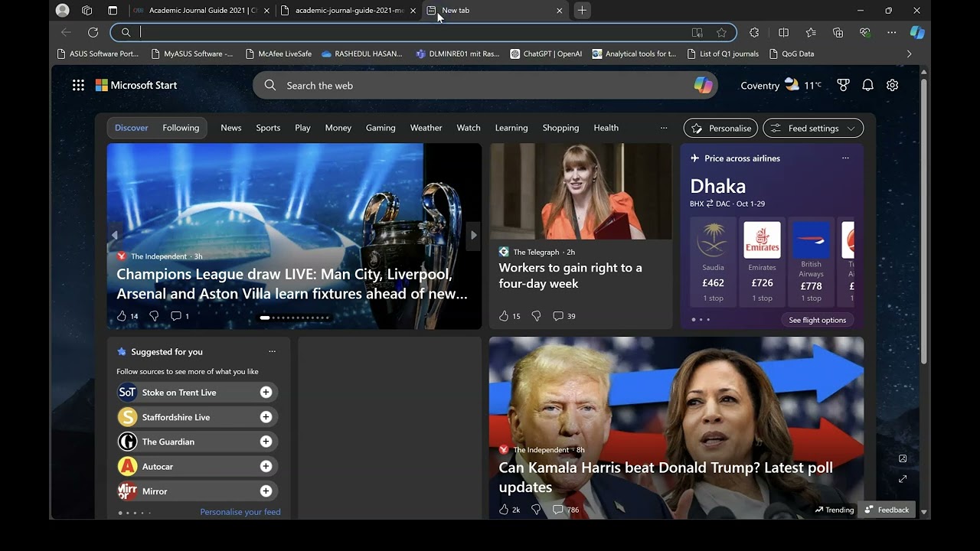Open the Workspaces icon
Screen dimensions: 980x551
click(x=87, y=11)
